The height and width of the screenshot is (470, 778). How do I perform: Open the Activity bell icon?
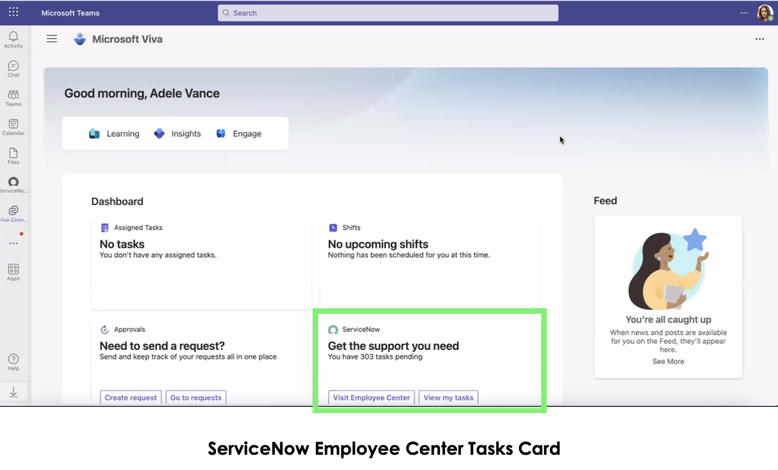[x=13, y=39]
